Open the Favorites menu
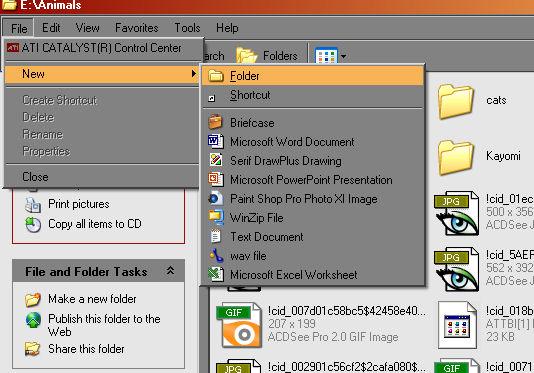The image size is (534, 373). (x=137, y=28)
